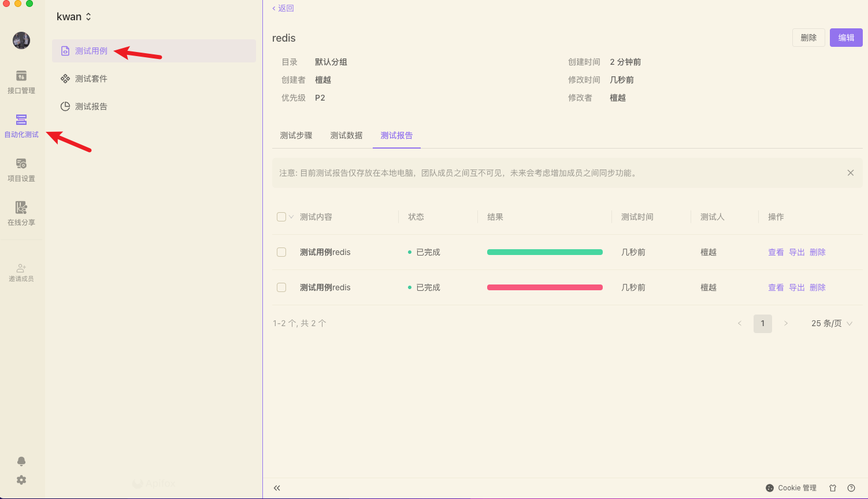
Task: Toggle the select-all checkbox in table header
Action: coord(281,217)
